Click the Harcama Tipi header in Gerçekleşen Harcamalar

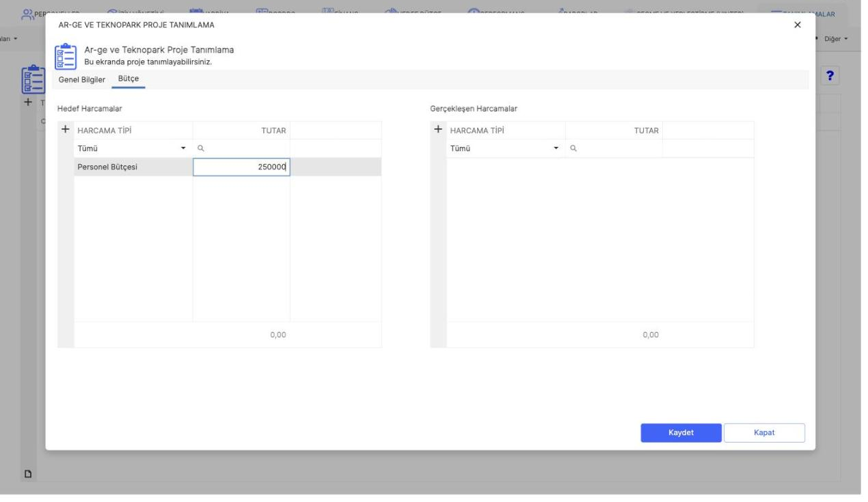click(x=477, y=130)
